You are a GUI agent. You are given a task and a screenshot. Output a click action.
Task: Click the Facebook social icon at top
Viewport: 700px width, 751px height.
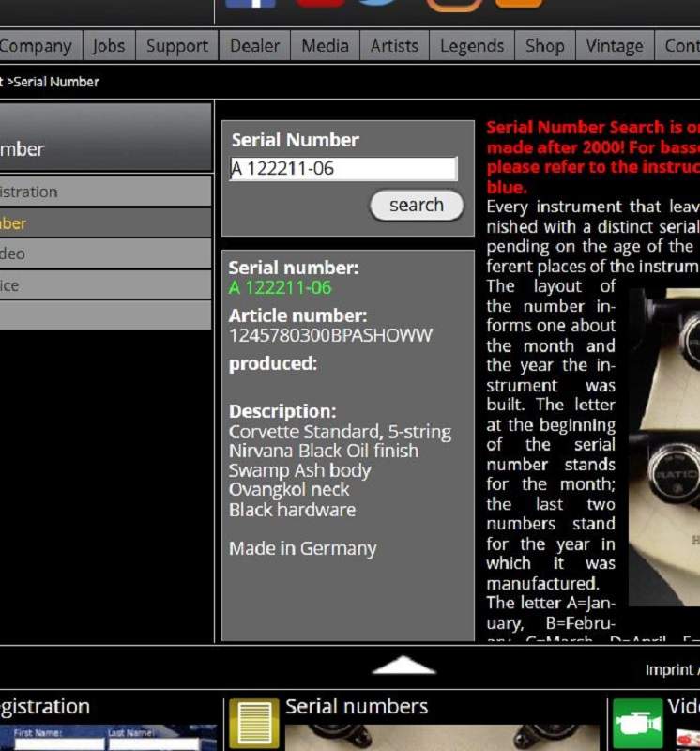251,4
